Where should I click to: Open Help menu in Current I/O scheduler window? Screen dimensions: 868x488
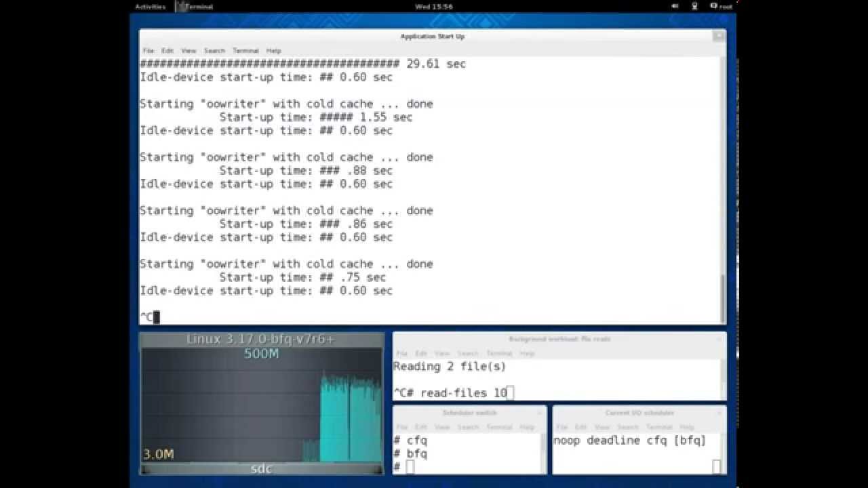687,427
